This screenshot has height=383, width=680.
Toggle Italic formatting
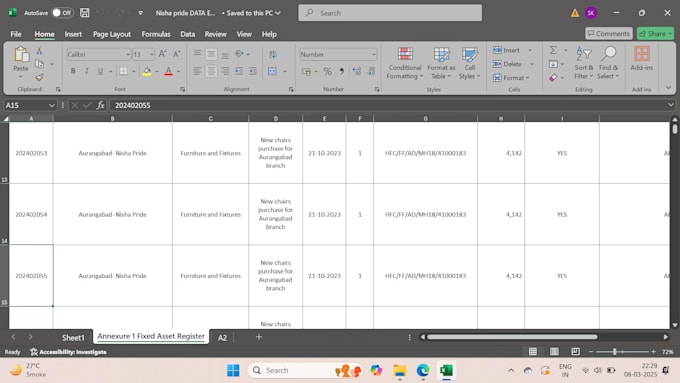point(86,71)
